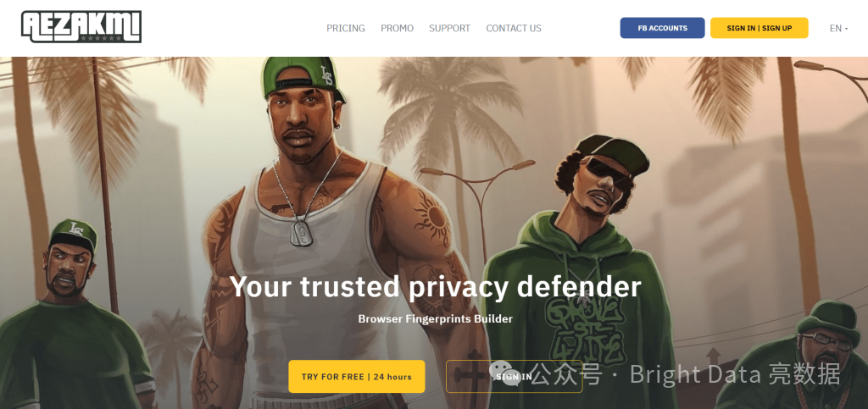Click the yellow SIGN IN | SIGN UP button
The width and height of the screenshot is (868, 409).
pyautogui.click(x=759, y=28)
